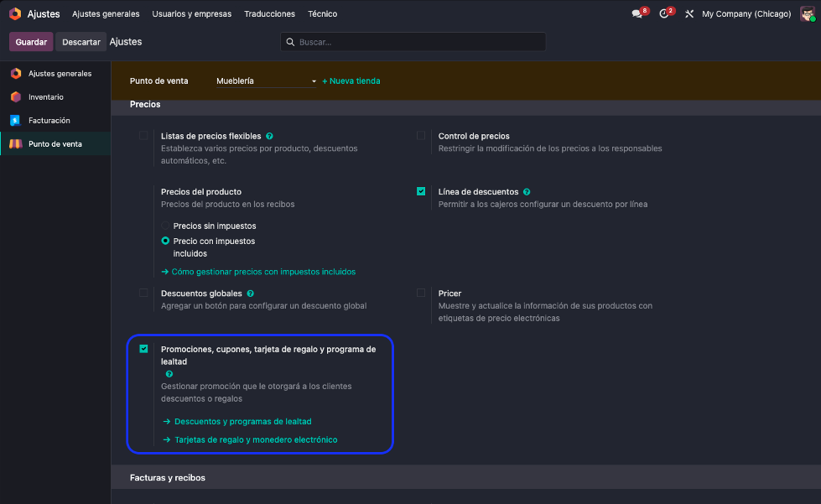Open the Técnico menu
821x504 pixels.
pos(323,14)
